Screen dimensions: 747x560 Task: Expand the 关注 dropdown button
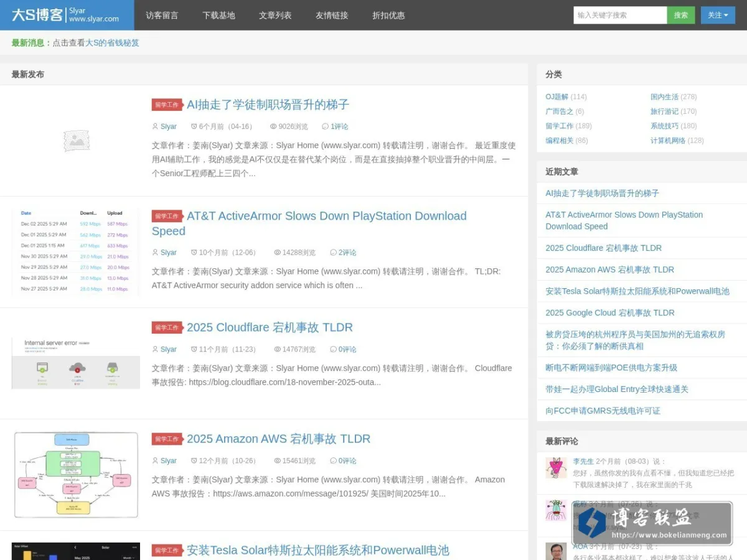pos(718,15)
